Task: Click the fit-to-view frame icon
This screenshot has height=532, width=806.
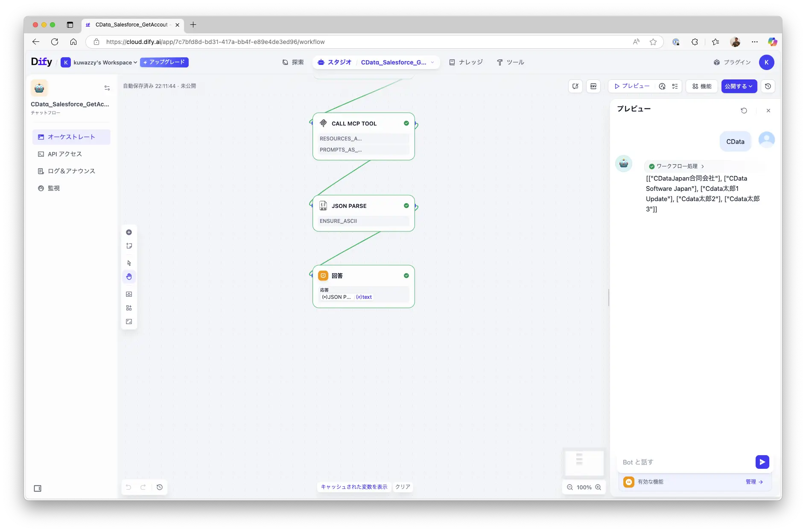Action: tap(129, 322)
